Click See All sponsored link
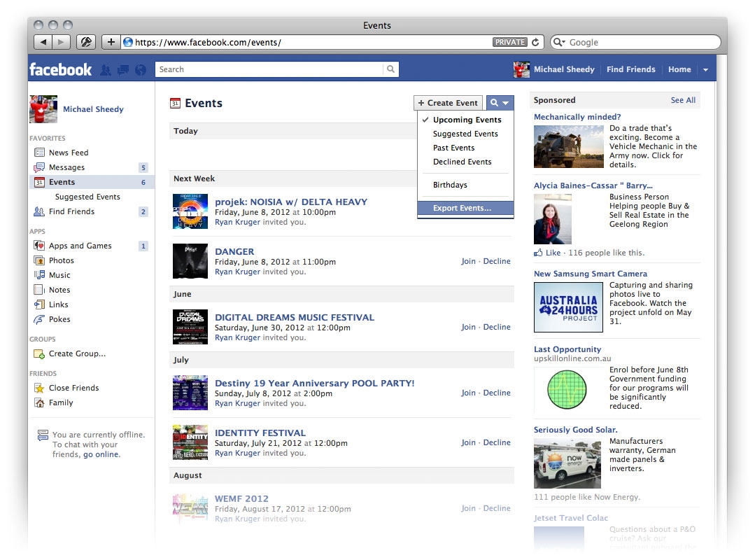The width and height of the screenshot is (755, 560). pos(683,100)
